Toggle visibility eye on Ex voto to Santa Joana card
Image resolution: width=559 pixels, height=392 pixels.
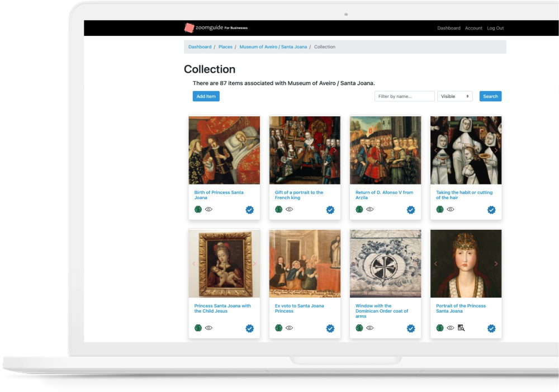[290, 328]
